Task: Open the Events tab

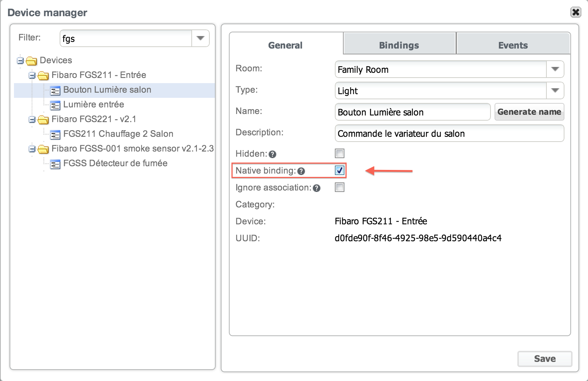Action: pos(513,45)
